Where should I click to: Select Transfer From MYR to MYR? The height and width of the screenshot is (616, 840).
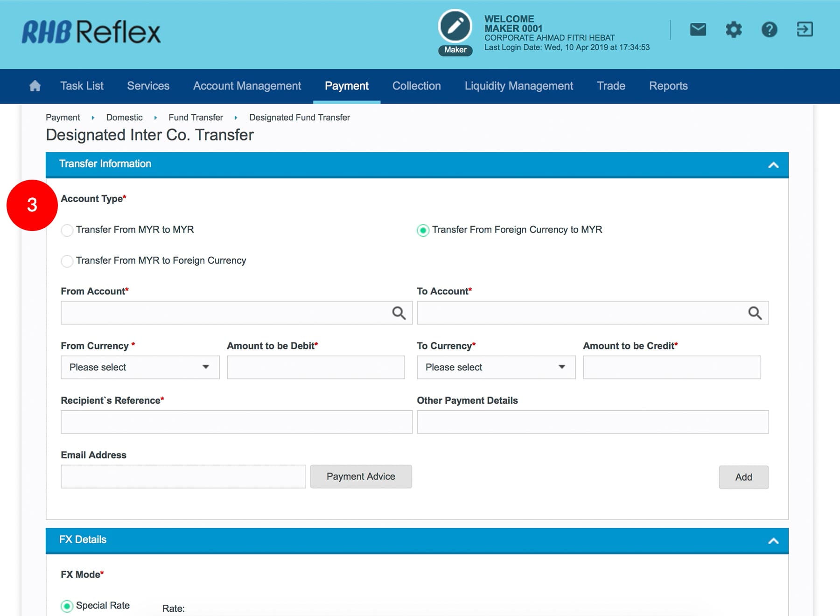click(67, 230)
